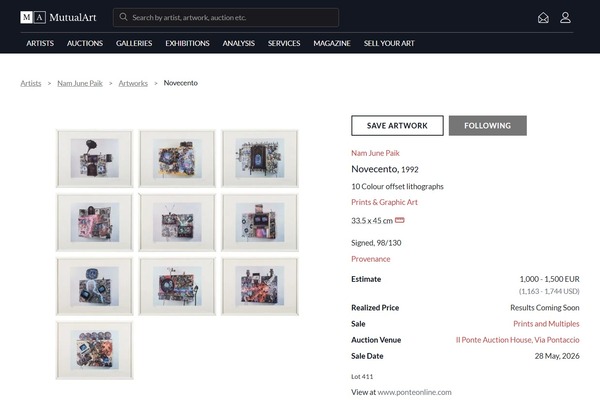Open Nam June Paik breadcrumb link
Screen dimensions: 600x407
click(80, 83)
